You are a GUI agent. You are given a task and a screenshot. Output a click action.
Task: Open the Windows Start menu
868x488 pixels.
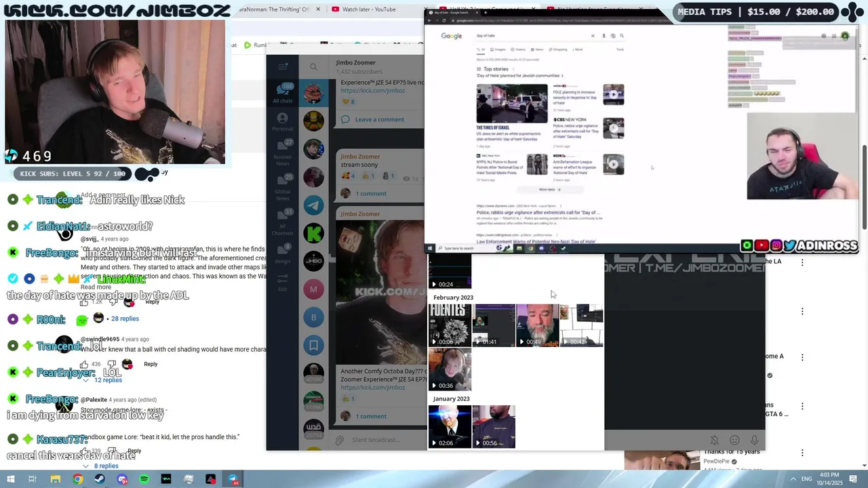tap(11, 479)
